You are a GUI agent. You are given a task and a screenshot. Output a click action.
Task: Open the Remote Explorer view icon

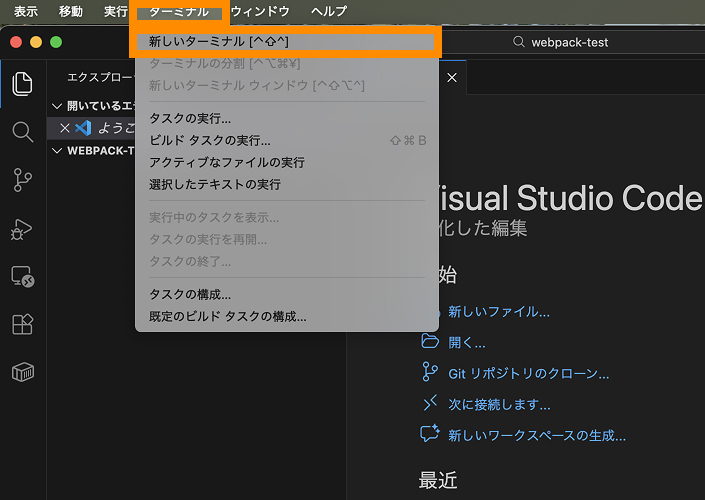click(22, 277)
